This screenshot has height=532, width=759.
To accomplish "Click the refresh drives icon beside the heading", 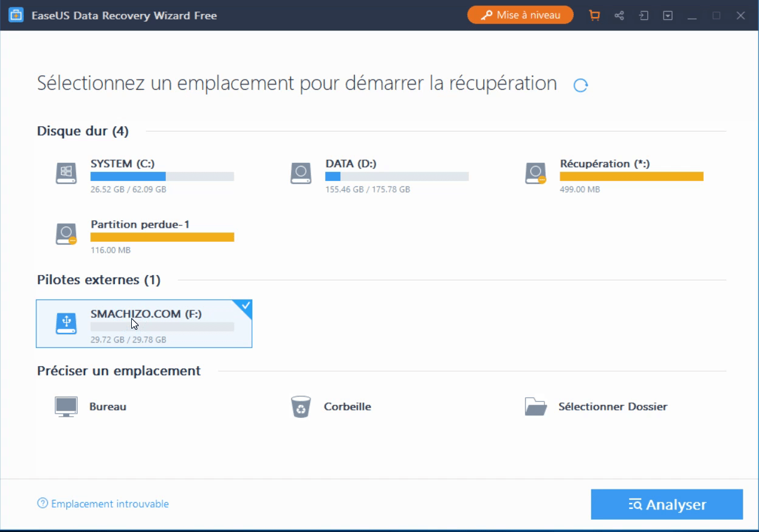I will point(580,86).
